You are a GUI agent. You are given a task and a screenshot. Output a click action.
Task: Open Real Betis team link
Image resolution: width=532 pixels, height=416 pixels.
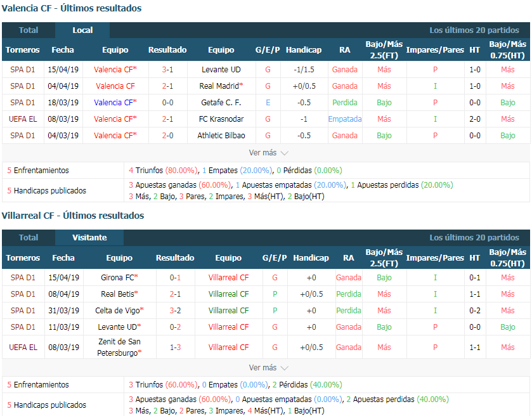coord(119,294)
